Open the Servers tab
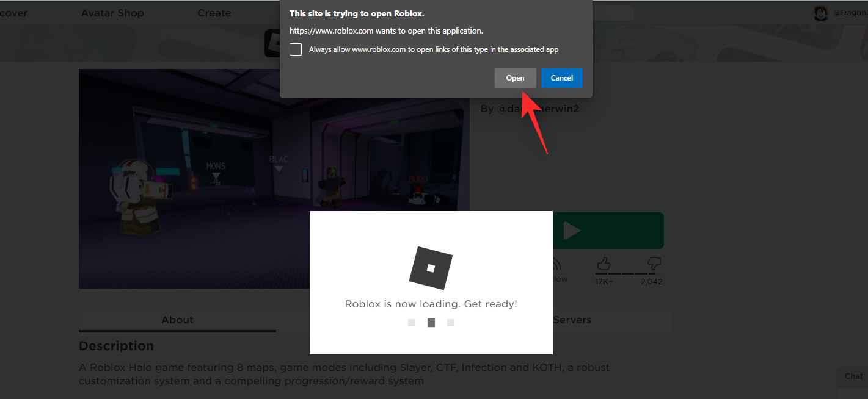 (572, 320)
